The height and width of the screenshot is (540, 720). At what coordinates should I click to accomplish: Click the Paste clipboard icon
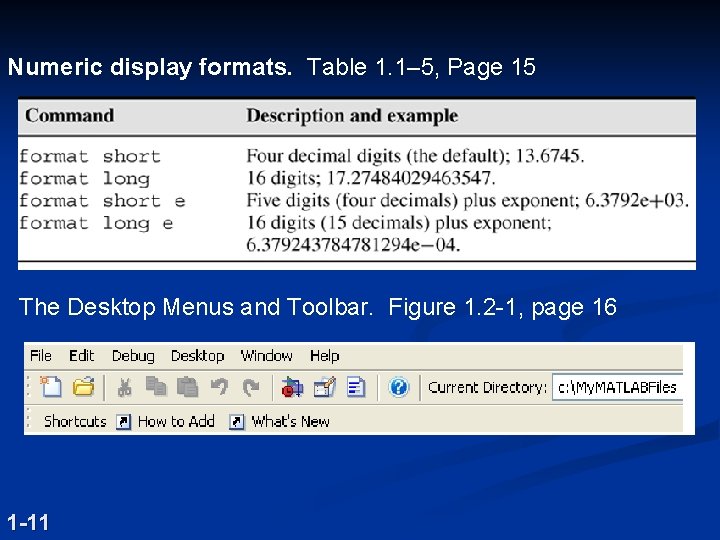(187, 387)
